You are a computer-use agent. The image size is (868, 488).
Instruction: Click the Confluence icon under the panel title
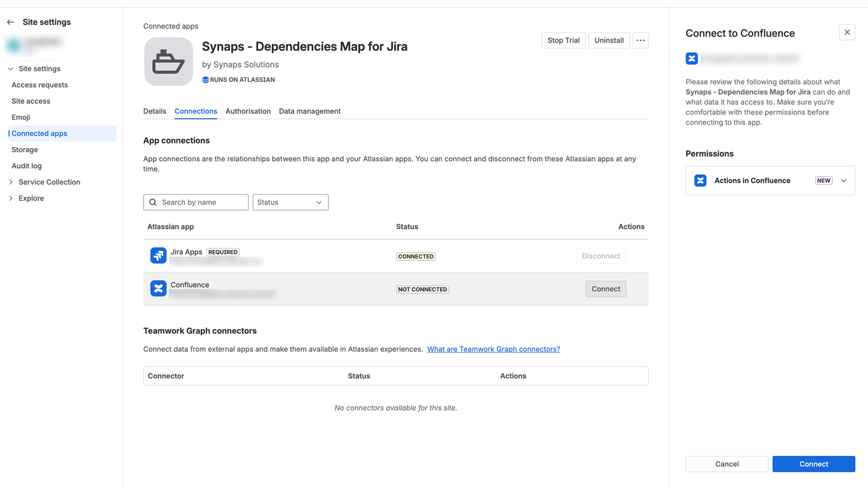pyautogui.click(x=692, y=59)
